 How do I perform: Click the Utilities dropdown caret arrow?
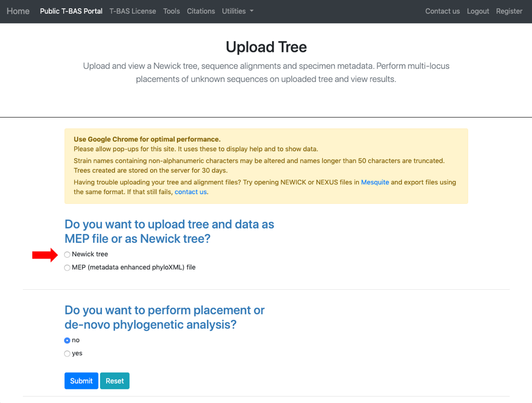(252, 11)
